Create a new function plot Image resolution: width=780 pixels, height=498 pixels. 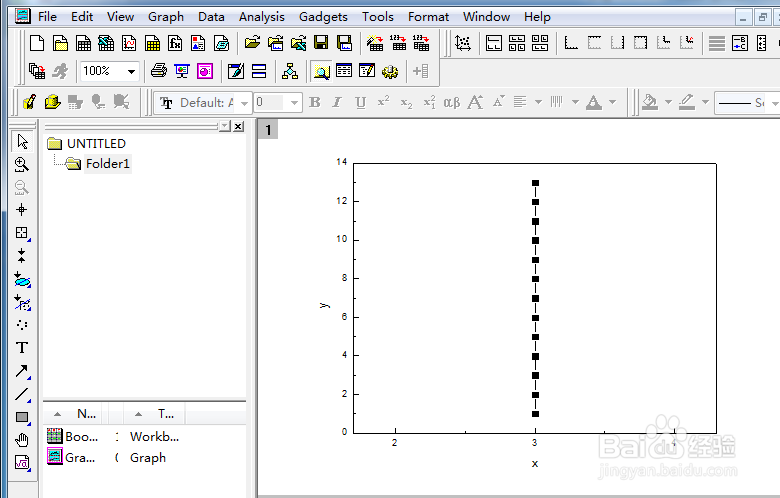[x=175, y=43]
